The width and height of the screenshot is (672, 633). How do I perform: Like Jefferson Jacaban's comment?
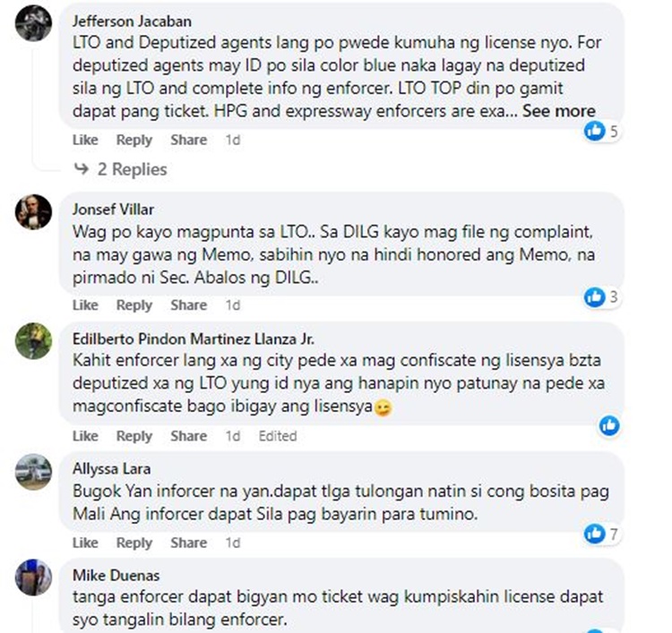tap(85, 140)
